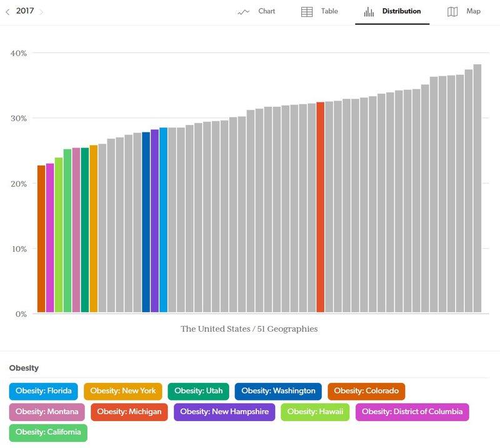Click the line Chart view icon
The width and height of the screenshot is (500, 448).
click(244, 12)
